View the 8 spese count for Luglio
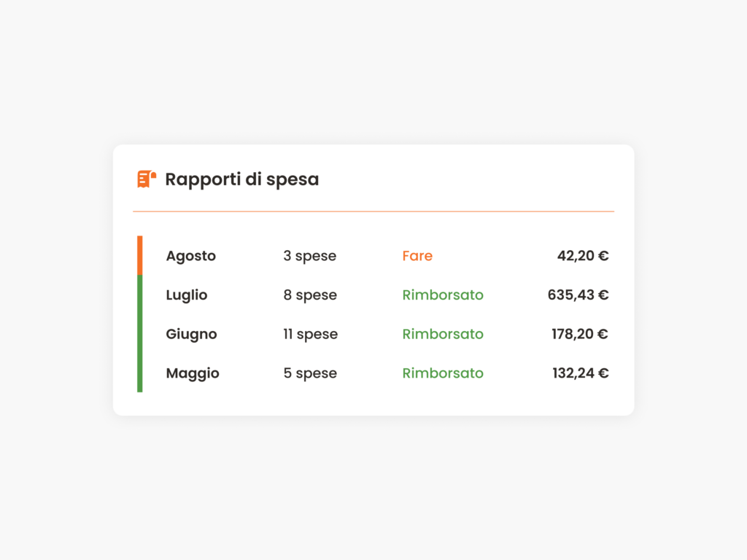This screenshot has height=560, width=747. (310, 295)
